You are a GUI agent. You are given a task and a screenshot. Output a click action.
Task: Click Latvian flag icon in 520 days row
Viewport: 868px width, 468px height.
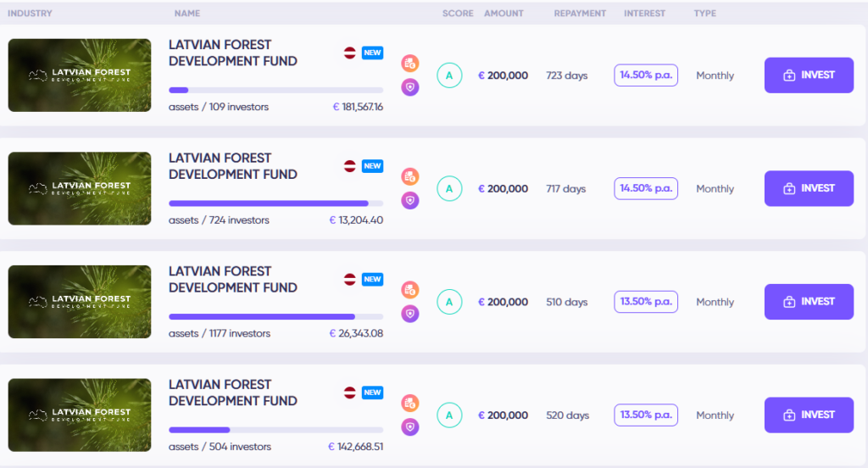point(350,393)
